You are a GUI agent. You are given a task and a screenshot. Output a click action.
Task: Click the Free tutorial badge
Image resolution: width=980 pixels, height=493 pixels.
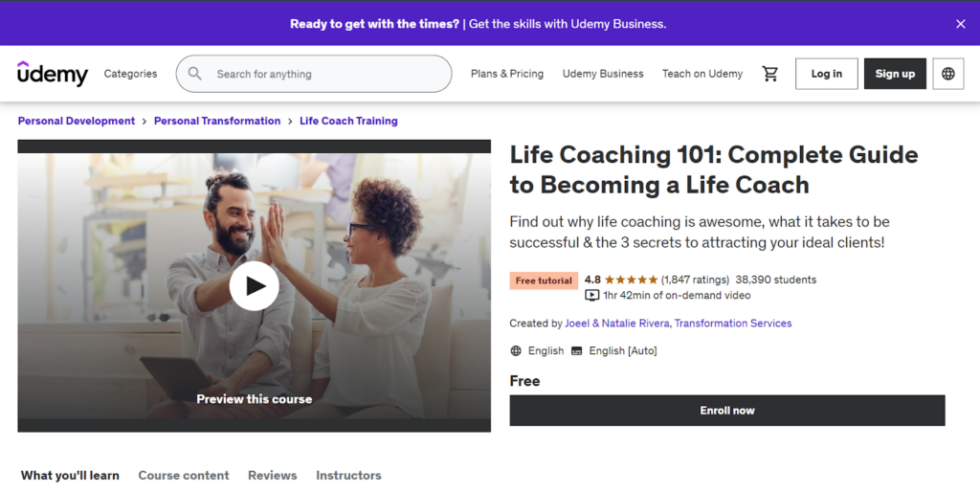pyautogui.click(x=544, y=280)
